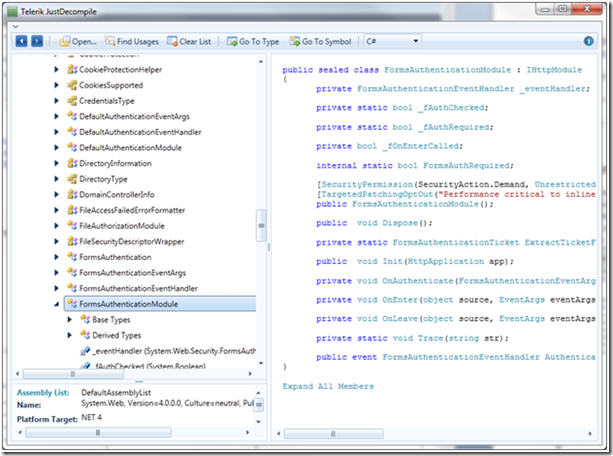Expand the DirectoryInformation node
Image resolution: width=613 pixels, height=456 pixels.
pos(57,163)
